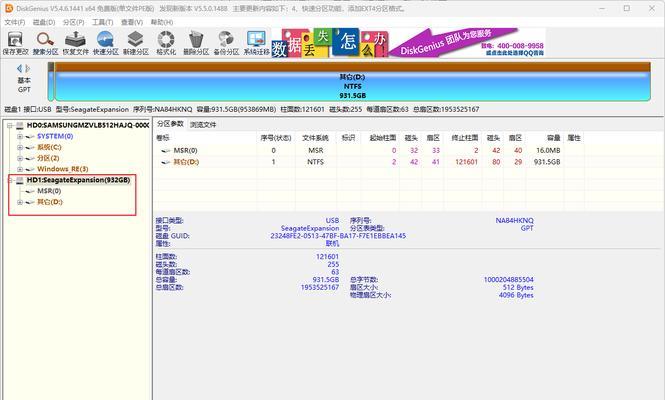665x400 pixels.
Task: Open the 数据丢失怎么办 DiskGenius banner
Action: click(x=408, y=42)
